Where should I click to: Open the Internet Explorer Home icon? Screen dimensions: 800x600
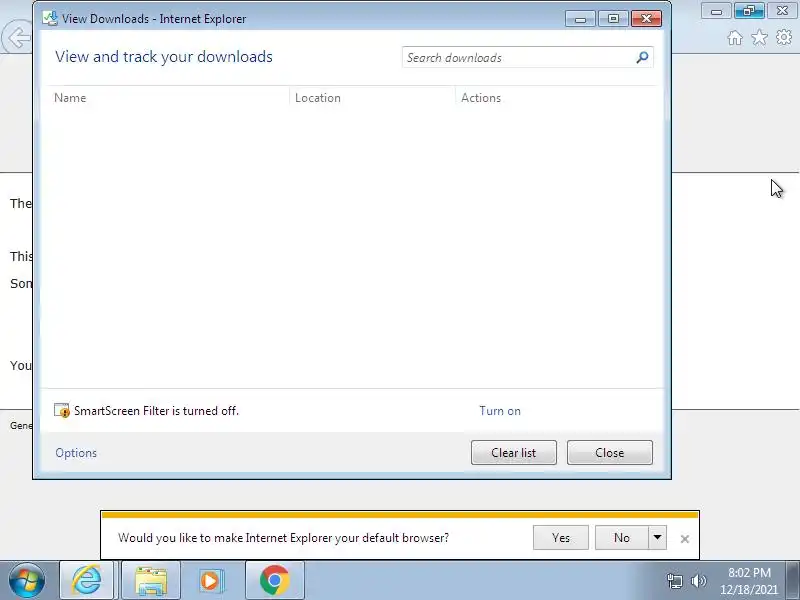point(735,37)
